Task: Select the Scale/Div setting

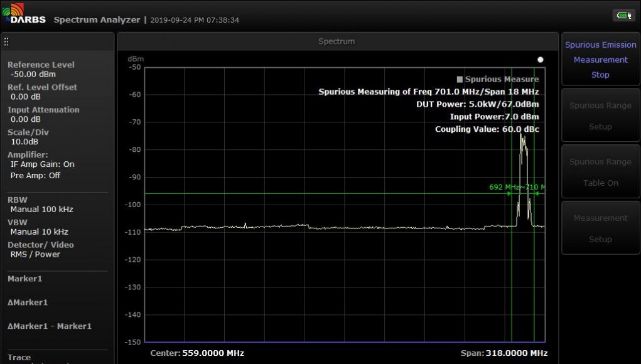Action: [x=28, y=137]
